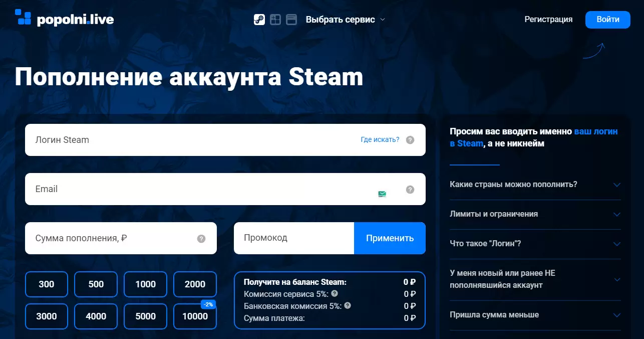
Task: Choose the 2000 amount preset
Action: (x=195, y=284)
